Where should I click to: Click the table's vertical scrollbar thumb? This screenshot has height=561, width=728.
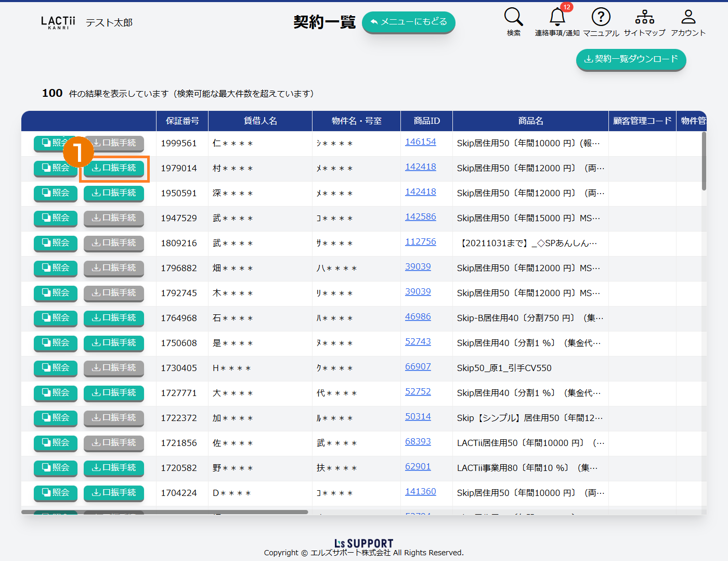(x=704, y=161)
